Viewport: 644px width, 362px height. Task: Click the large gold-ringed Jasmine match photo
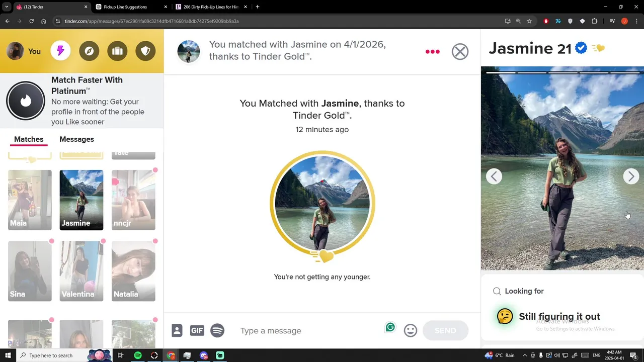click(x=322, y=203)
